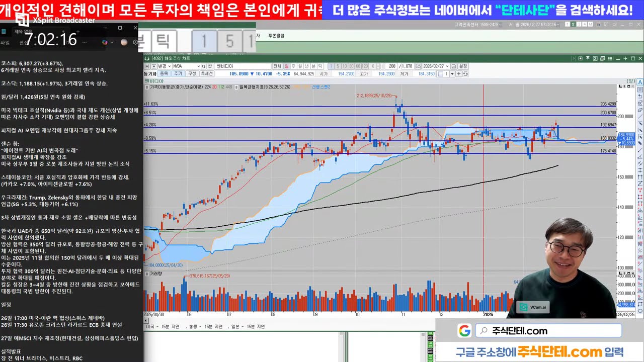Click the link arrows icon left of [4092]
Viewport: 644px width, 362px height.
point(147,58)
